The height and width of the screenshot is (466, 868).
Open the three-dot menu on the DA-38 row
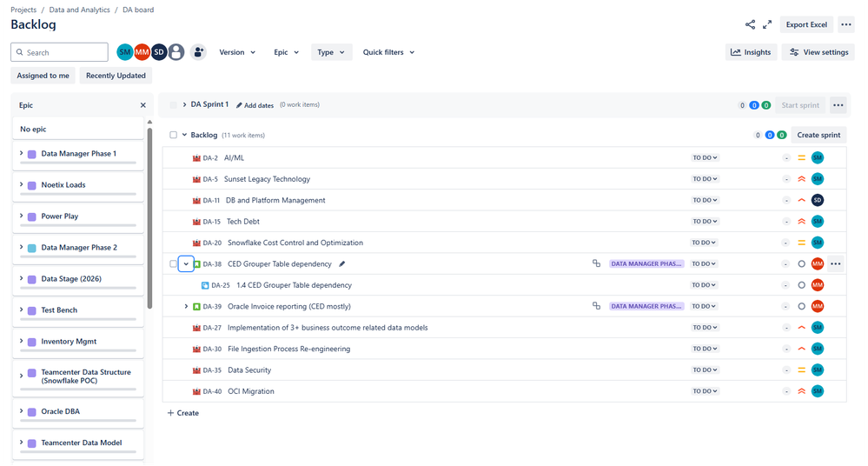tap(835, 263)
